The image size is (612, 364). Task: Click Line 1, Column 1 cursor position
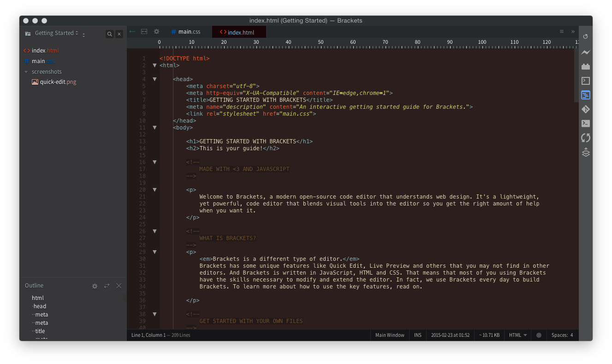pos(148,335)
